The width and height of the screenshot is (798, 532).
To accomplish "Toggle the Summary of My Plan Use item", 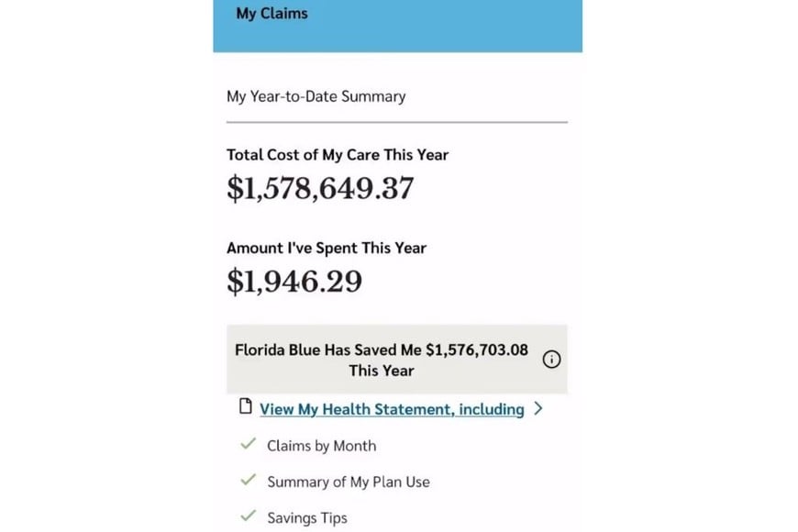I will coord(348,481).
